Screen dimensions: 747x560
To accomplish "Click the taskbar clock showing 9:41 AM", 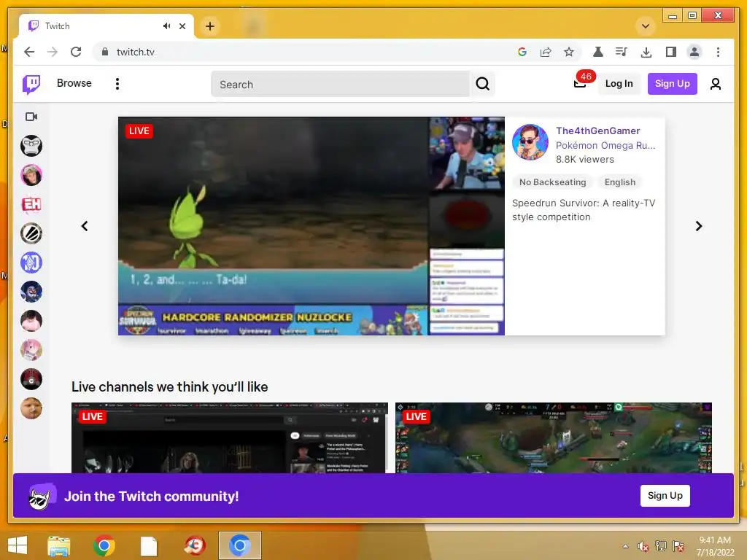I will click(x=715, y=546).
